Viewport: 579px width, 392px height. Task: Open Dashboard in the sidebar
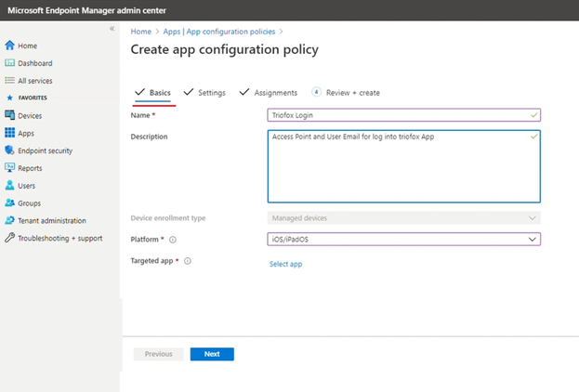(35, 63)
